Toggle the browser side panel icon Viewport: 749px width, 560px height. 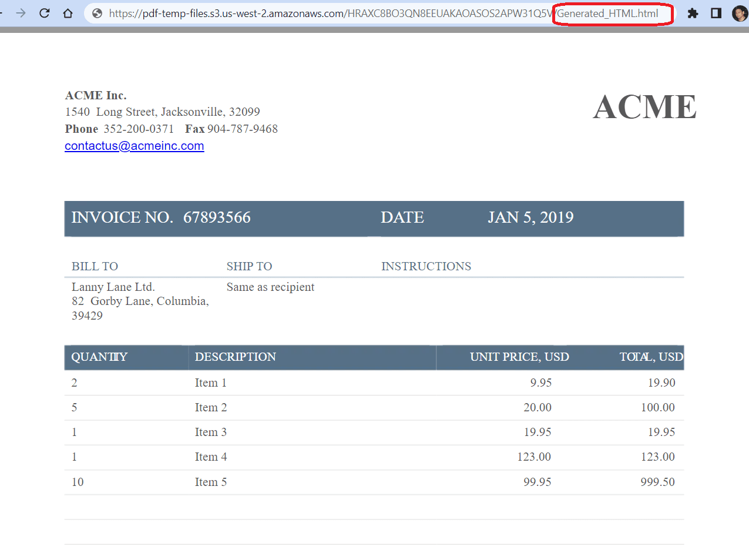[716, 13]
